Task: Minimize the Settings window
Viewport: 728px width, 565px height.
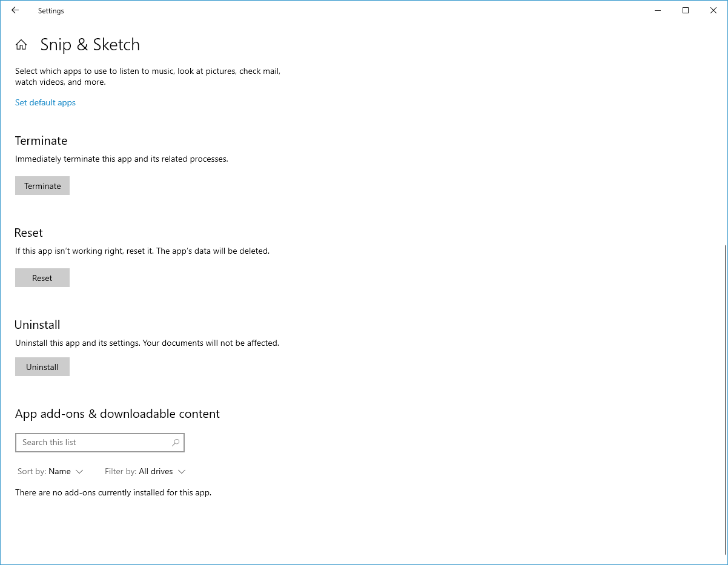Action: click(658, 10)
